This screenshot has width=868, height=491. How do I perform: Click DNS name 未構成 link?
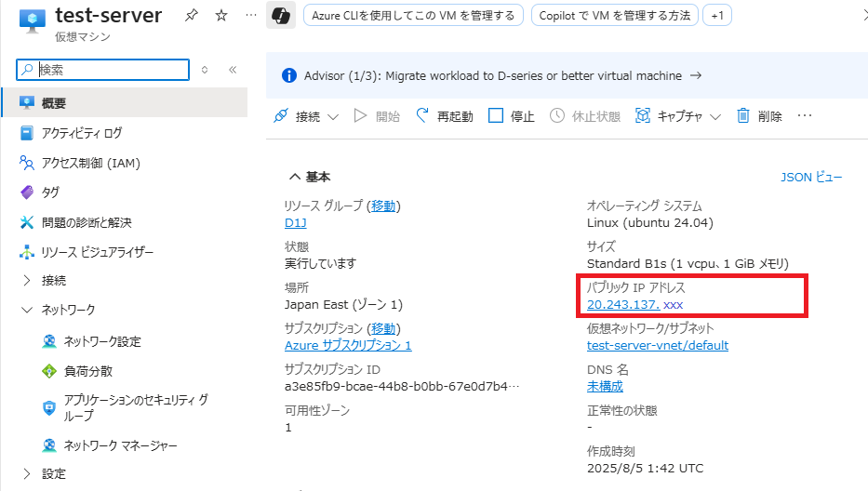tap(605, 386)
